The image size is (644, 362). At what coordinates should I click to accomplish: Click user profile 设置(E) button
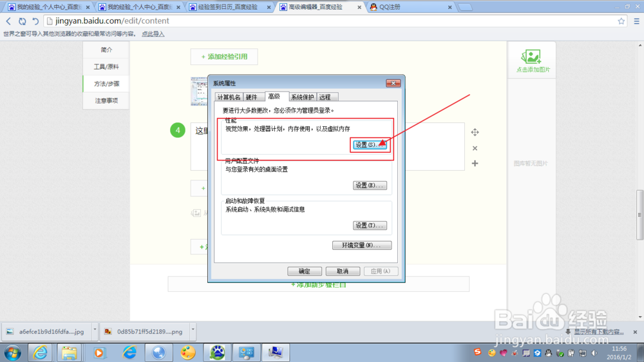370,186
